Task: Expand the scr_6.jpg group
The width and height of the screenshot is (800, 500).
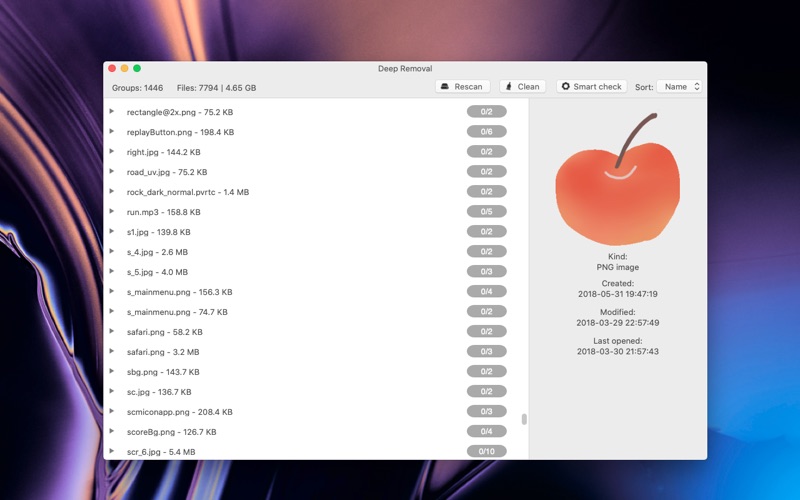Action: tap(112, 451)
